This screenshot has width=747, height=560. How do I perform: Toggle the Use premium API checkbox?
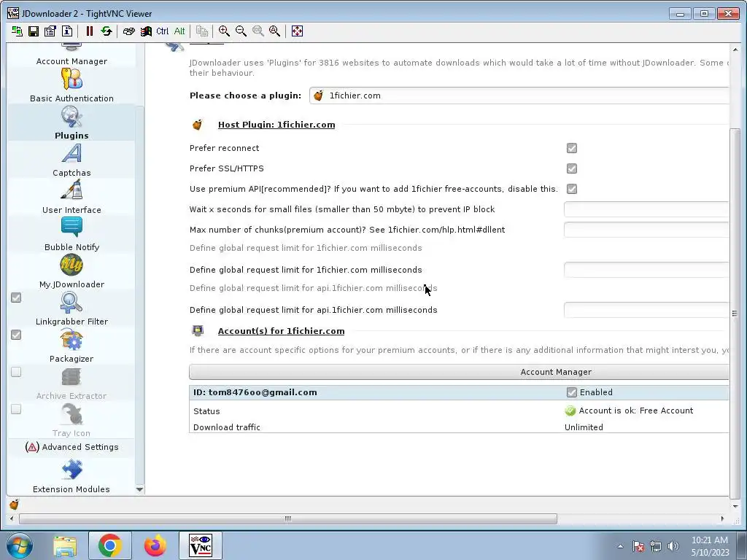pyautogui.click(x=572, y=189)
